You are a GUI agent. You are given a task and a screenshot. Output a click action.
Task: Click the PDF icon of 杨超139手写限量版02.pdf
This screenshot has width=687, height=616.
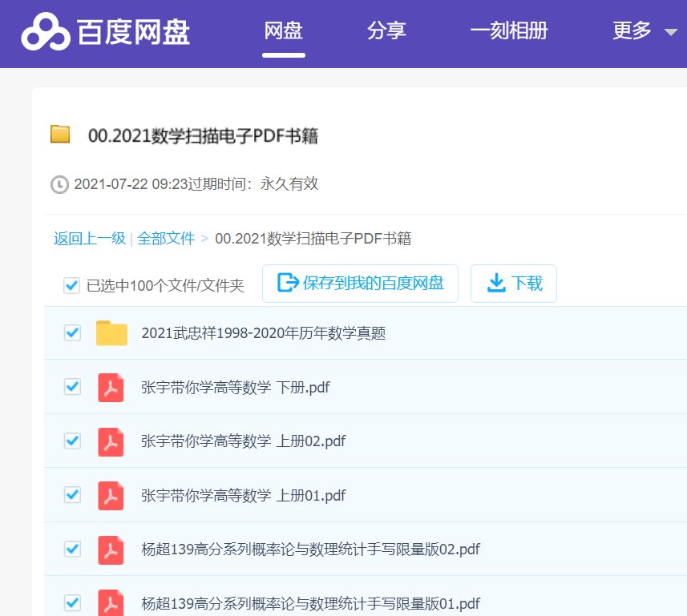coord(111,550)
